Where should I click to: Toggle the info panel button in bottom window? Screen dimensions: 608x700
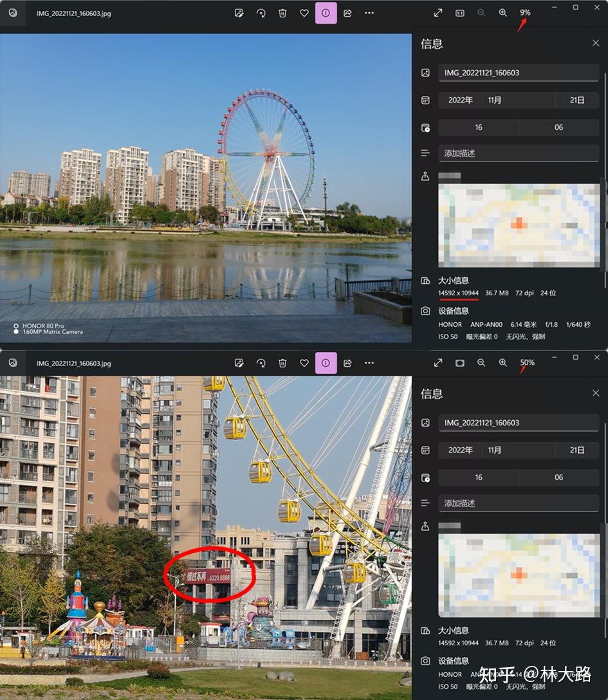(x=326, y=363)
